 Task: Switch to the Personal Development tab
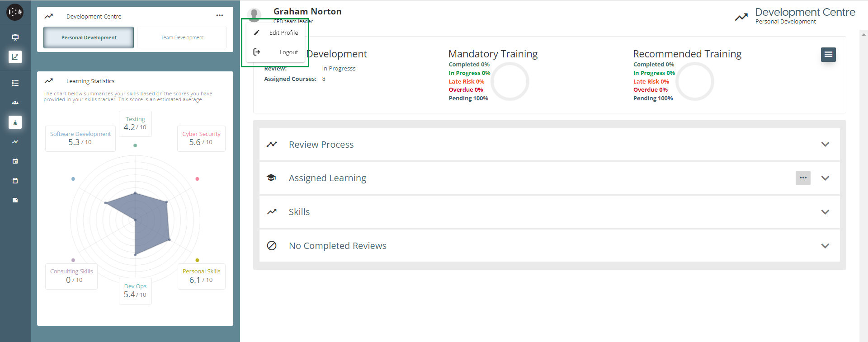pyautogui.click(x=89, y=37)
